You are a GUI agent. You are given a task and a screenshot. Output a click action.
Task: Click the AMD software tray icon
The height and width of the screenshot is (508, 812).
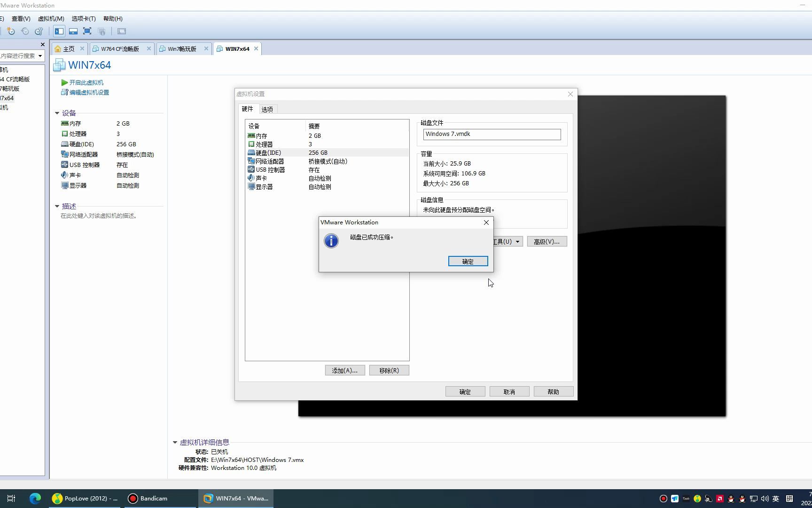coord(720,499)
